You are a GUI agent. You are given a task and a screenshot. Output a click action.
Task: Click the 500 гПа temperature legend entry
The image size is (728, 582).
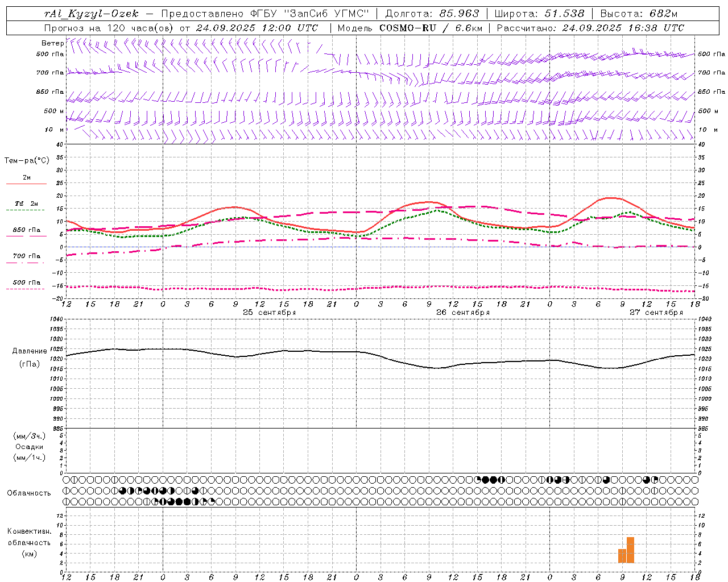pyautogui.click(x=26, y=282)
